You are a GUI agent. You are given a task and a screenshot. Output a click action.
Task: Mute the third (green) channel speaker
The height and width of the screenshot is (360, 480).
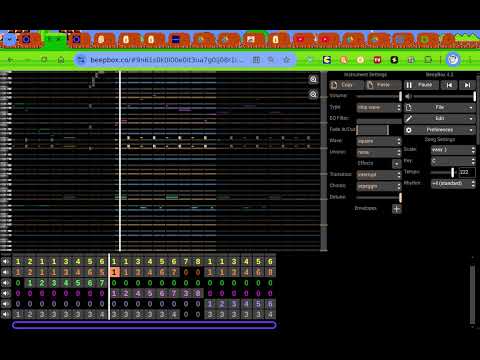[x=6, y=283]
